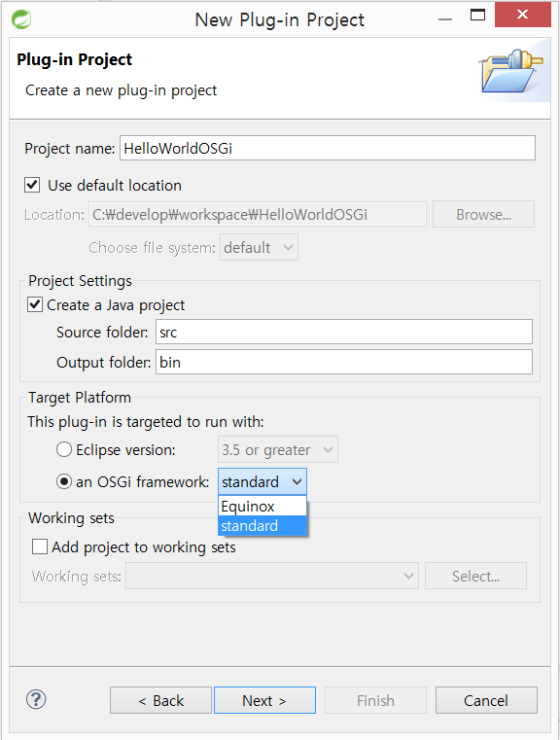Open the Choose file system dropdown
This screenshot has width=560, height=740.
pyautogui.click(x=259, y=247)
